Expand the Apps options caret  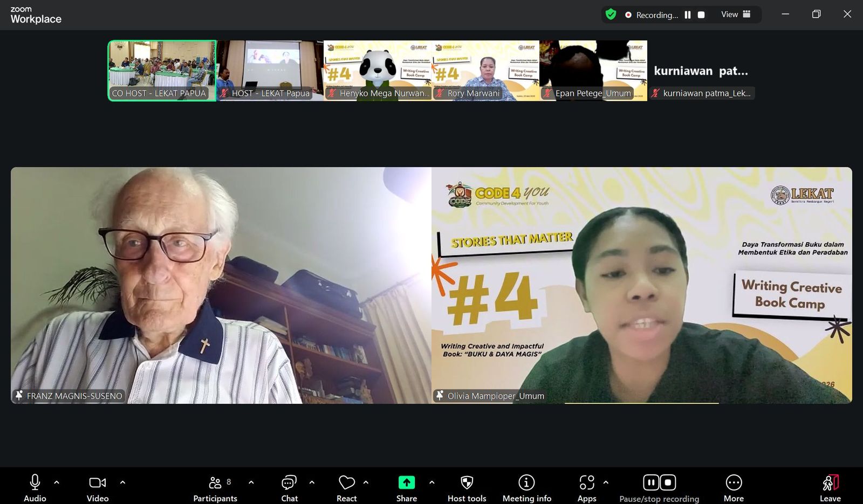pyautogui.click(x=606, y=482)
